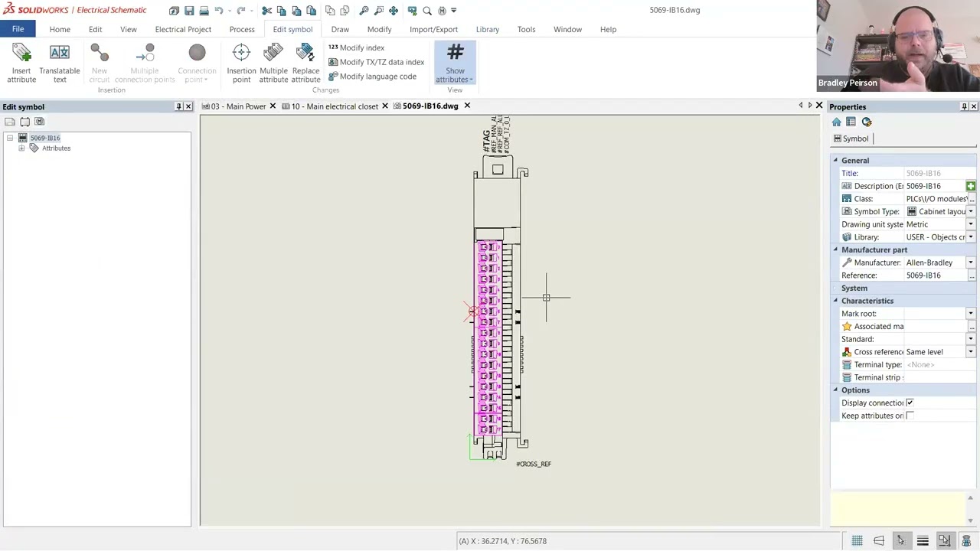Image resolution: width=980 pixels, height=551 pixels.
Task: Click the Search magnifier icon in title toolbar
Action: click(x=427, y=11)
